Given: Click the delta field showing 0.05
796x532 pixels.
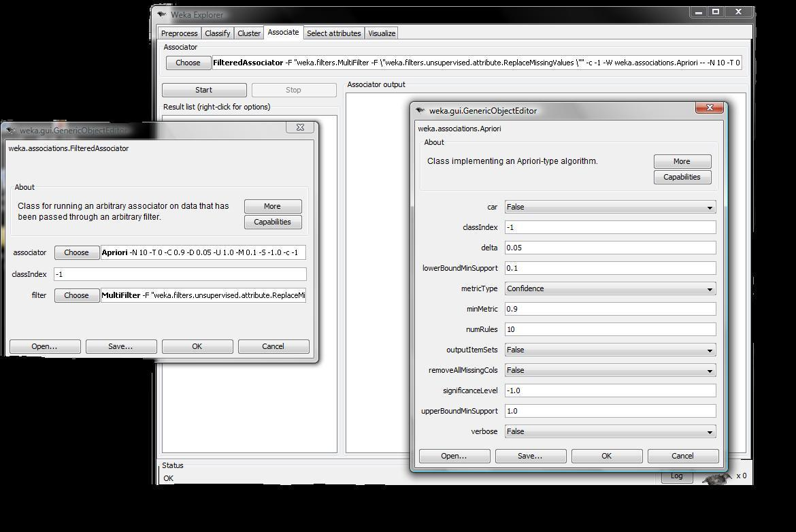Looking at the screenshot, I should click(610, 248).
